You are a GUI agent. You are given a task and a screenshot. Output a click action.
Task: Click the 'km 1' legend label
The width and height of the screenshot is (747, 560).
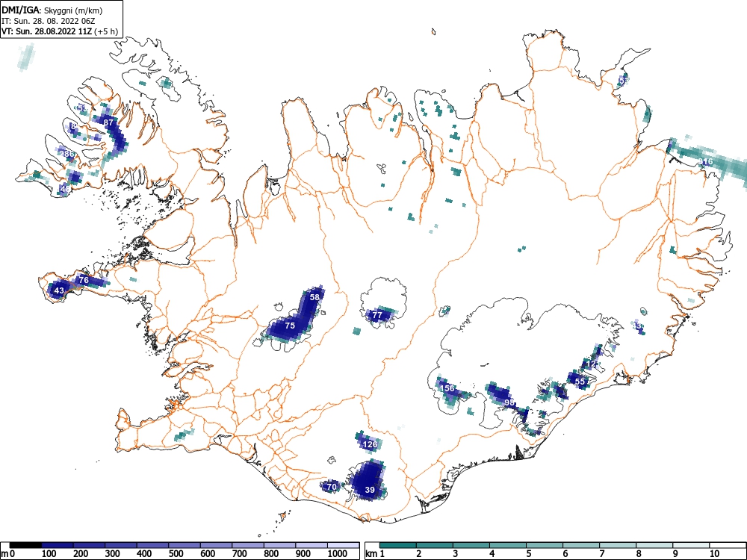click(x=376, y=554)
